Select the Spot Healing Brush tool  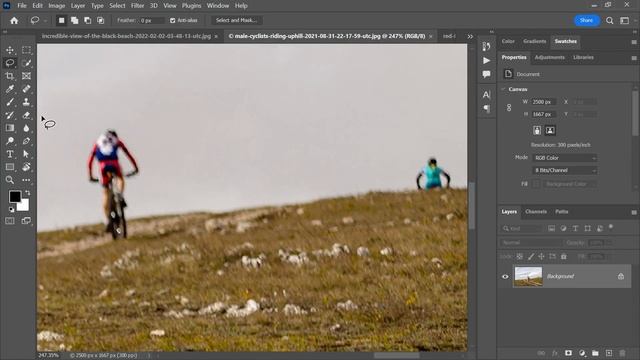(x=26, y=89)
